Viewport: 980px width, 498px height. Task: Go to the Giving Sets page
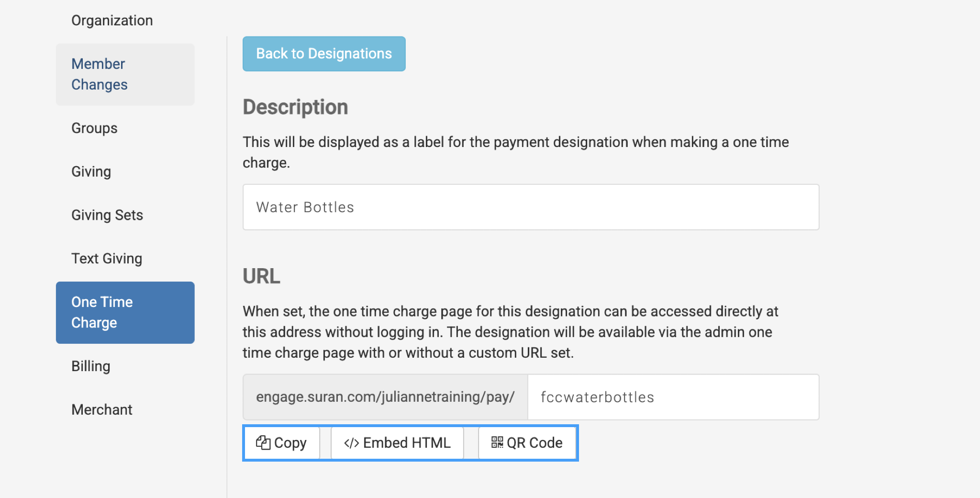tap(107, 215)
